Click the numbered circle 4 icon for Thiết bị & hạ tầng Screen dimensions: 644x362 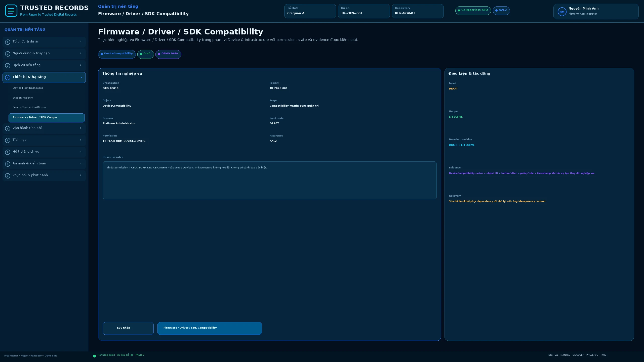click(8, 77)
